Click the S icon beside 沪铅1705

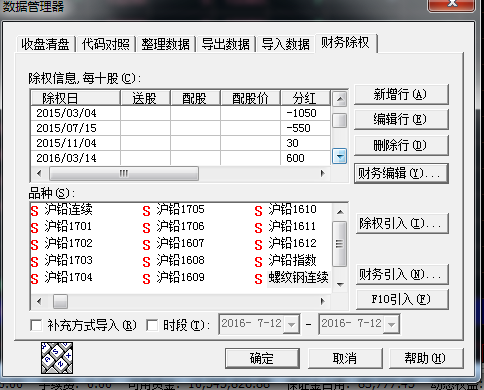[146, 211]
